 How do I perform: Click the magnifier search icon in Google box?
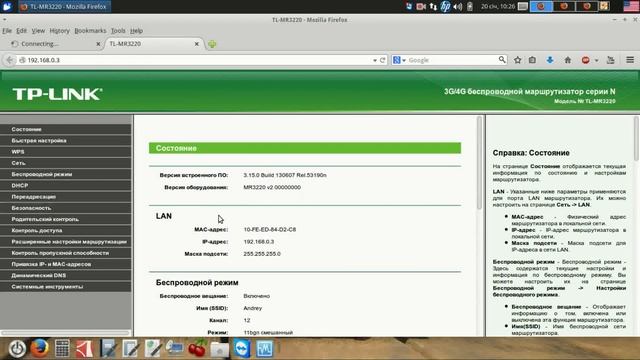tap(502, 60)
